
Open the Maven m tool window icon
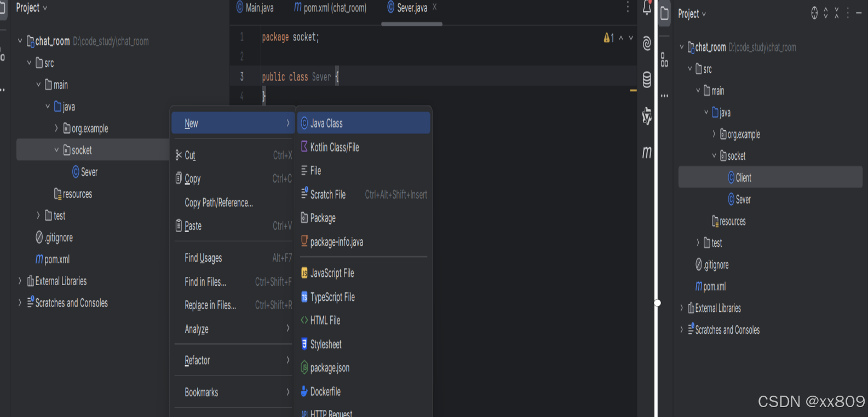tap(647, 152)
